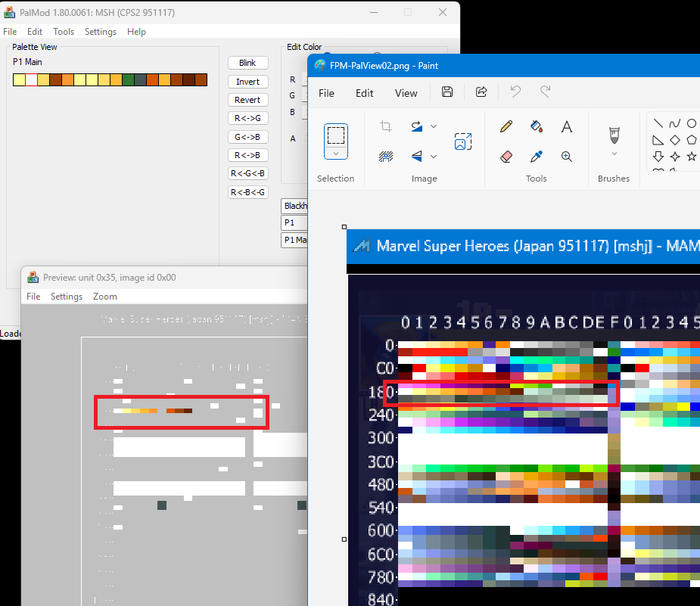This screenshot has height=606, width=700.
Task: Open the PalMod Help menu
Action: pyautogui.click(x=136, y=32)
